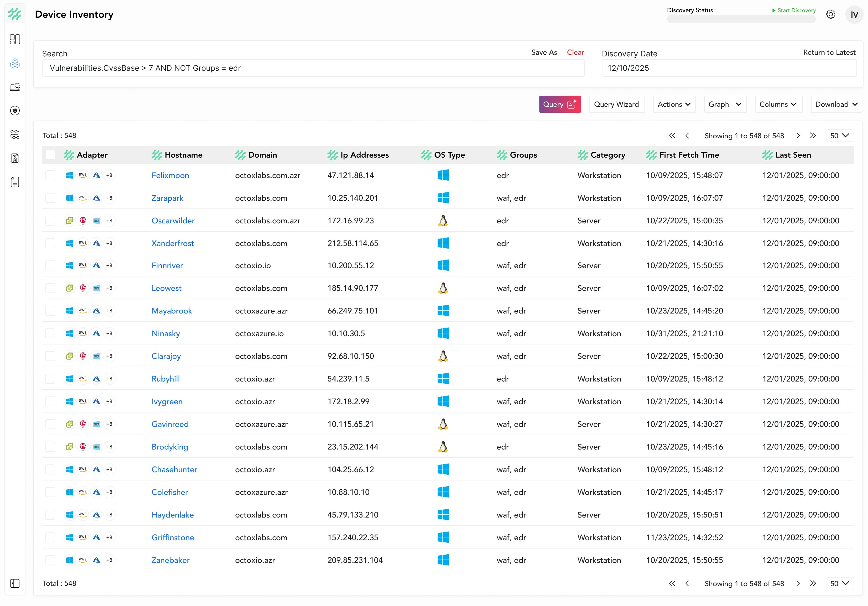The width and height of the screenshot is (868, 606).
Task: Go to previous page in bottom pagination
Action: click(687, 583)
